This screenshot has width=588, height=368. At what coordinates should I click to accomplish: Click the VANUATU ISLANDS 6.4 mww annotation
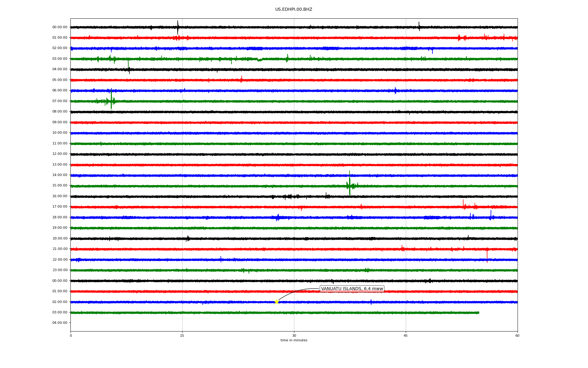click(x=352, y=289)
